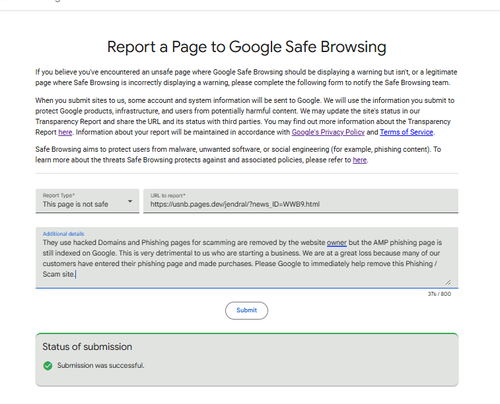Click the 'Status of submission' heading
The width and height of the screenshot is (500, 404).
pos(87,347)
